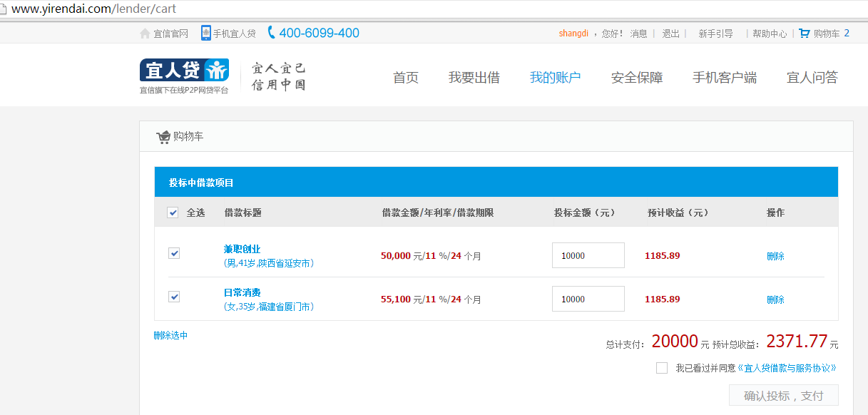Click borrower info 女,35岁,福建省厦门市
Viewport: 868px width, 415px height.
click(x=269, y=307)
